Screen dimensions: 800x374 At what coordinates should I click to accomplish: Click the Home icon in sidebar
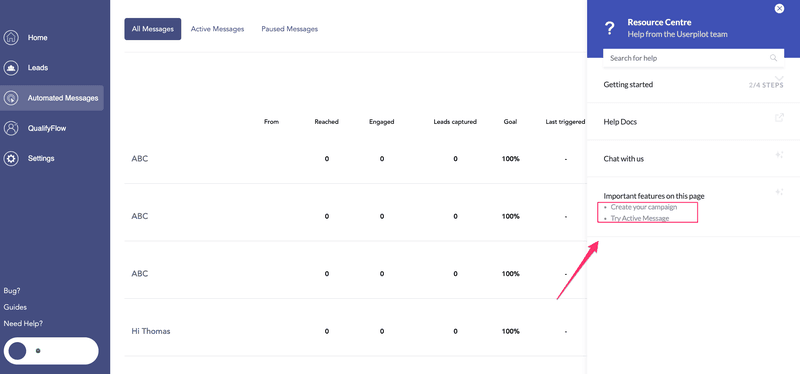(11, 38)
